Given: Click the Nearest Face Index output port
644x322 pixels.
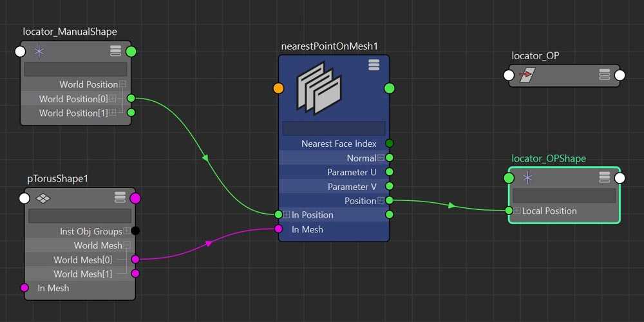Looking at the screenshot, I should (x=389, y=144).
